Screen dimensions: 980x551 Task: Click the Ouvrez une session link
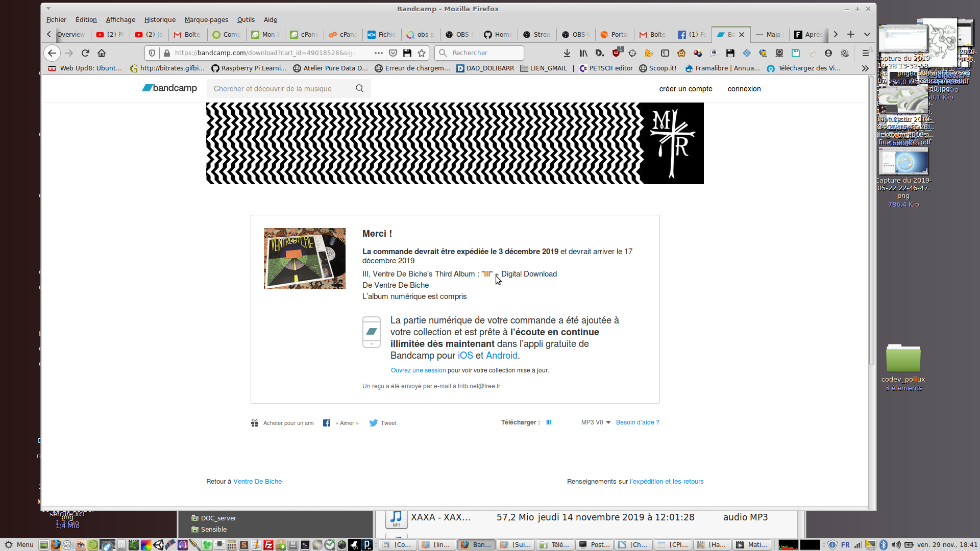point(418,370)
